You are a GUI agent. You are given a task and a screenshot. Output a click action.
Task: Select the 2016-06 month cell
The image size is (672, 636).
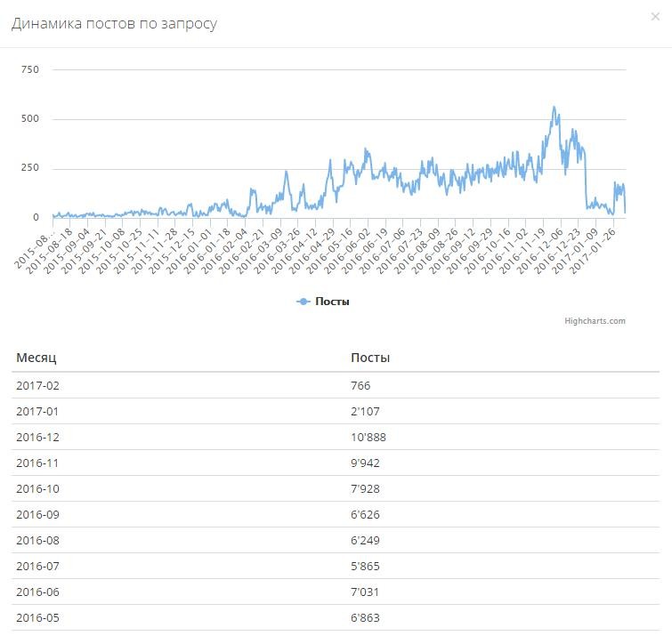point(37,592)
